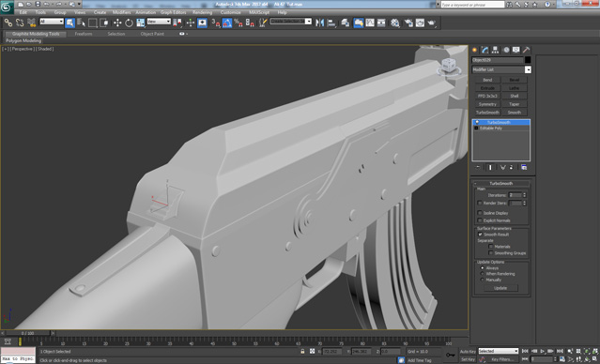Image resolution: width=600 pixels, height=364 pixels.
Task: Switch to the Hierarchy command panel
Action: [495, 50]
